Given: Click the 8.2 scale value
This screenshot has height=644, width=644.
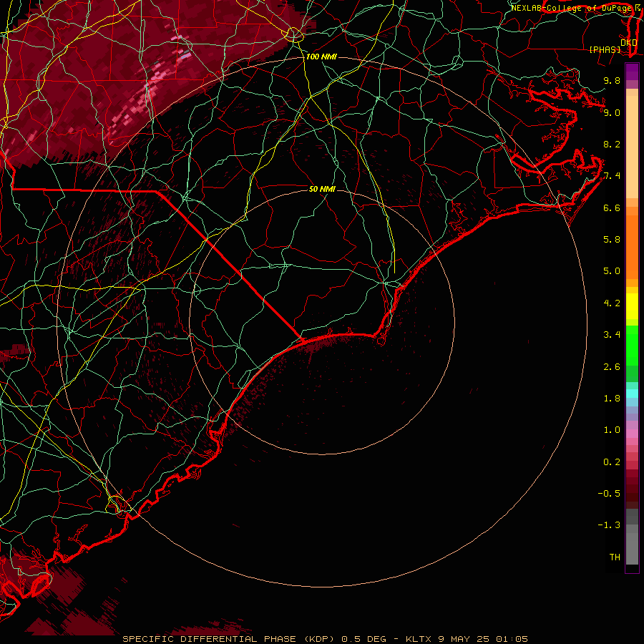Looking at the screenshot, I should tap(612, 144).
